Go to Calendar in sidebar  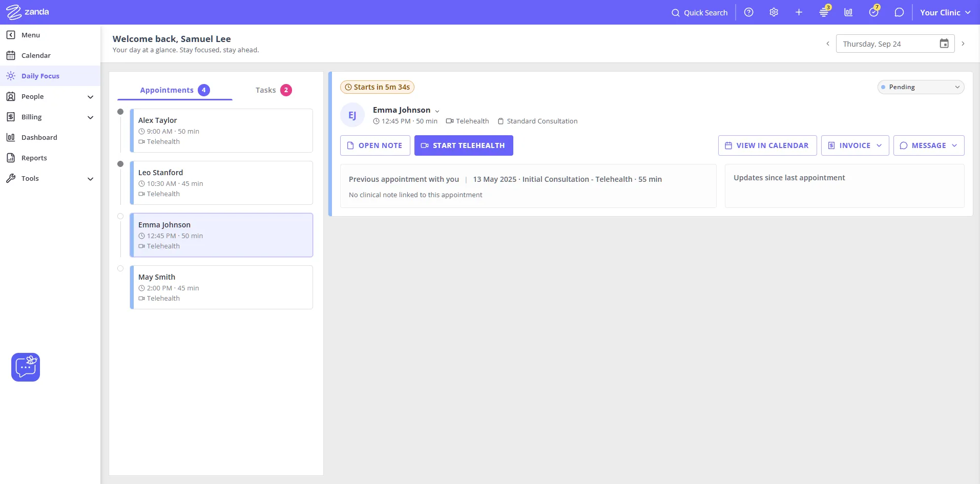click(50, 55)
